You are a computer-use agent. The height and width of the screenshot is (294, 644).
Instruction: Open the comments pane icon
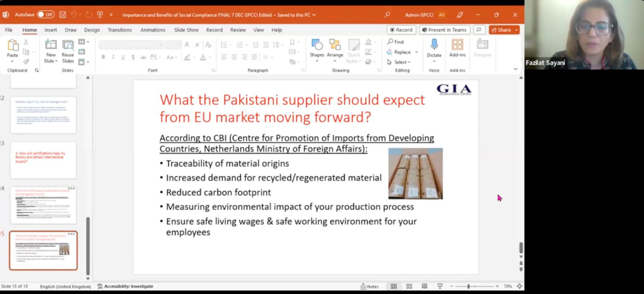pyautogui.click(x=479, y=30)
